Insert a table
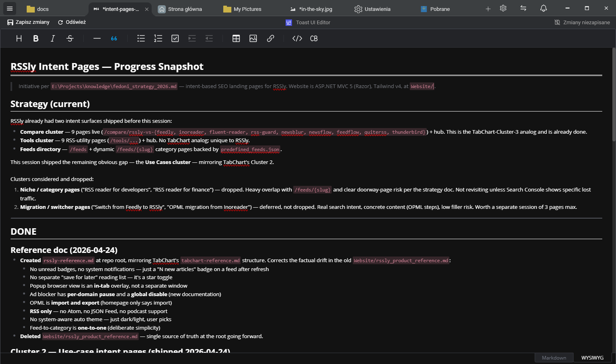The image size is (616, 364). [236, 38]
